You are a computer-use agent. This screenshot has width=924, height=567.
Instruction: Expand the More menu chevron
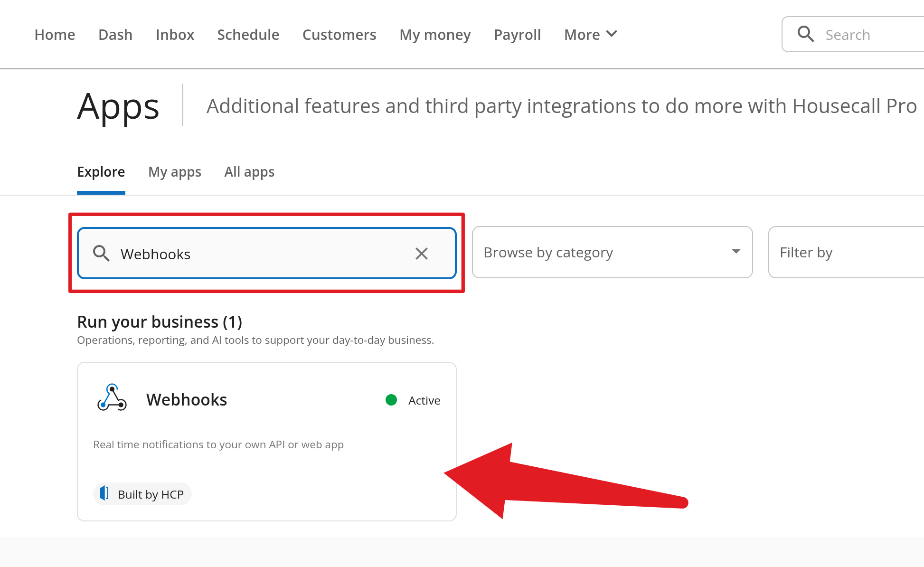pyautogui.click(x=612, y=34)
